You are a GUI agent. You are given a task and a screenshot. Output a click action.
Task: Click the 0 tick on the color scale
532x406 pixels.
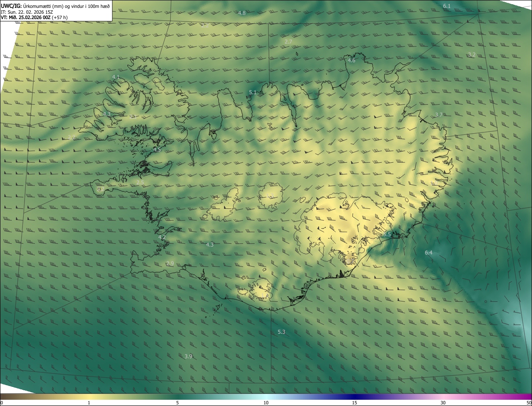pos(2,403)
